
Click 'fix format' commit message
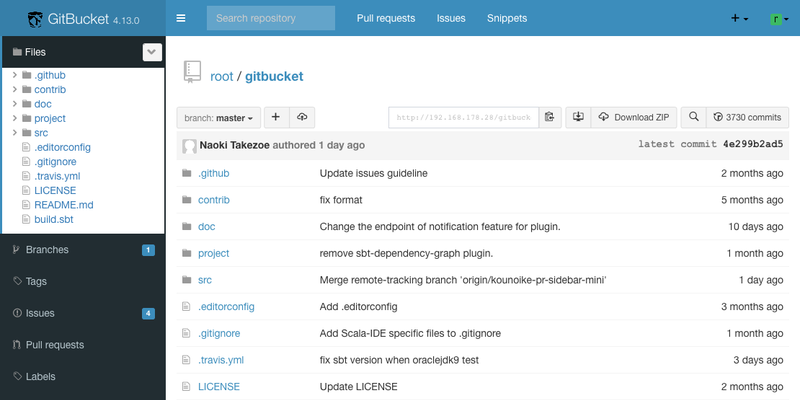pyautogui.click(x=341, y=200)
